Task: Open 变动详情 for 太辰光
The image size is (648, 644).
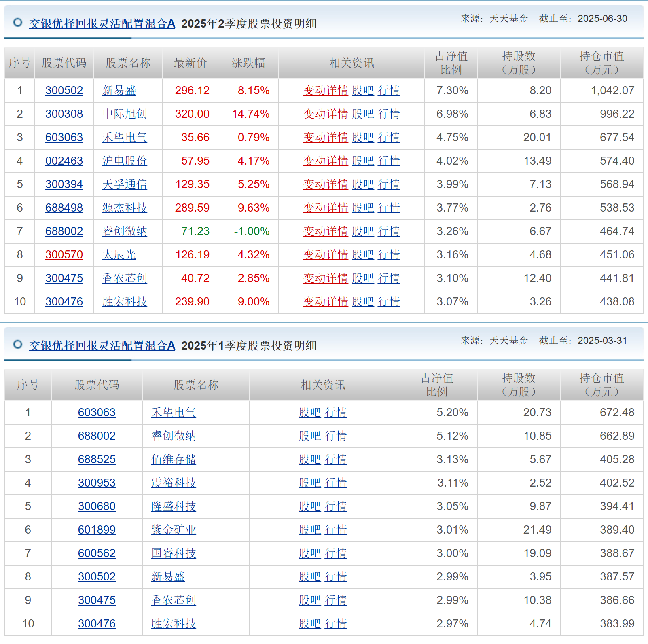Action: (326, 255)
